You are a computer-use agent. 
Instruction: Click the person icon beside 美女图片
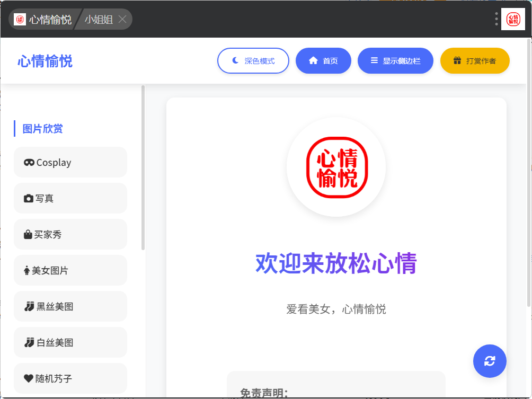coord(27,270)
